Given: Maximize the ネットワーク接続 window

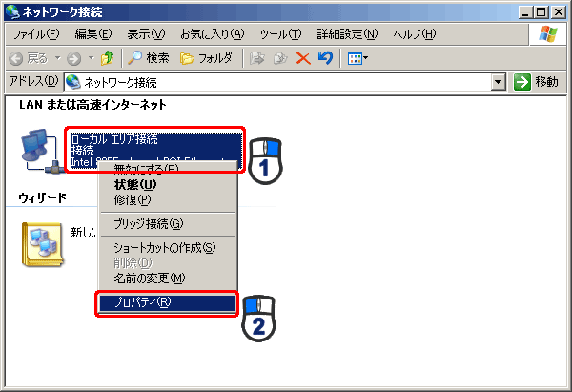Looking at the screenshot, I should click(541, 12).
